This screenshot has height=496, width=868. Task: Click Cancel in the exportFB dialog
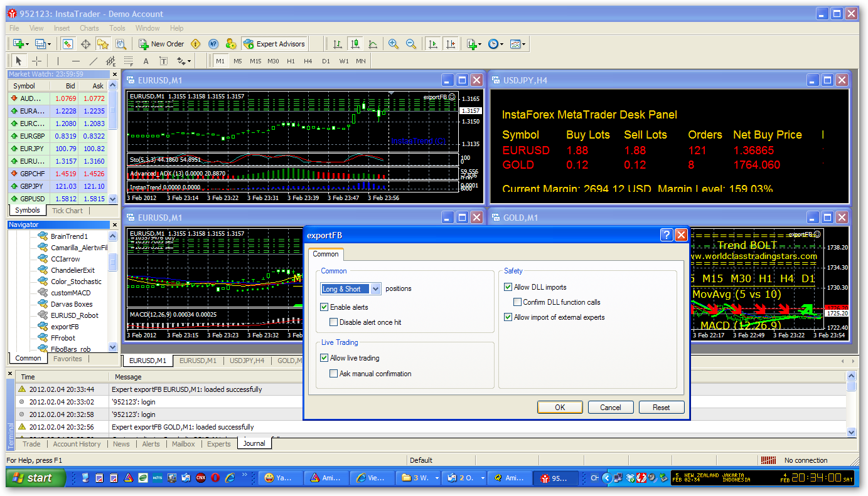point(611,407)
